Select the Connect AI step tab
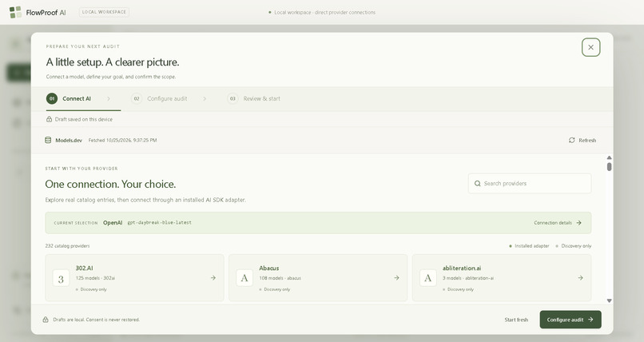This screenshot has height=342, width=644. click(83, 98)
